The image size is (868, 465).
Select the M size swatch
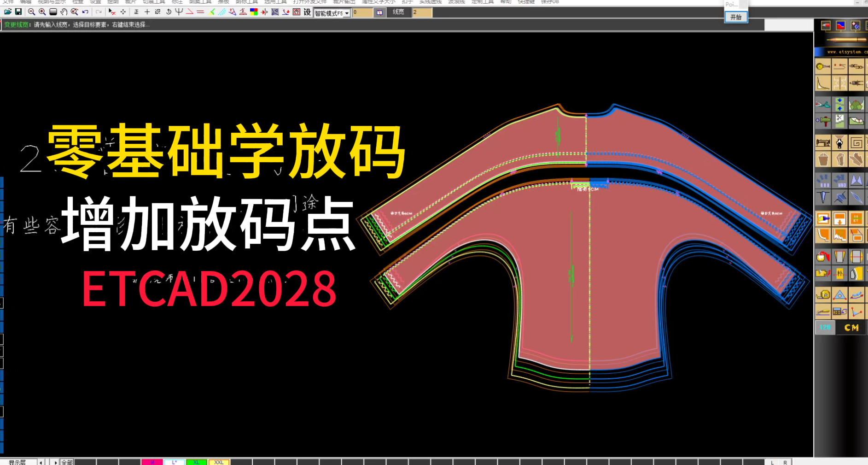point(152,462)
